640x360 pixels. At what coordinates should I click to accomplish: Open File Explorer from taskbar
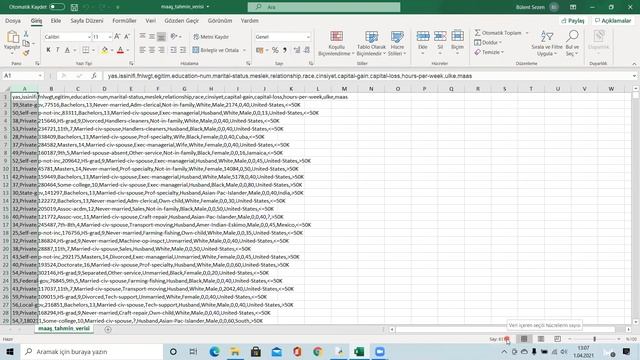(235, 351)
